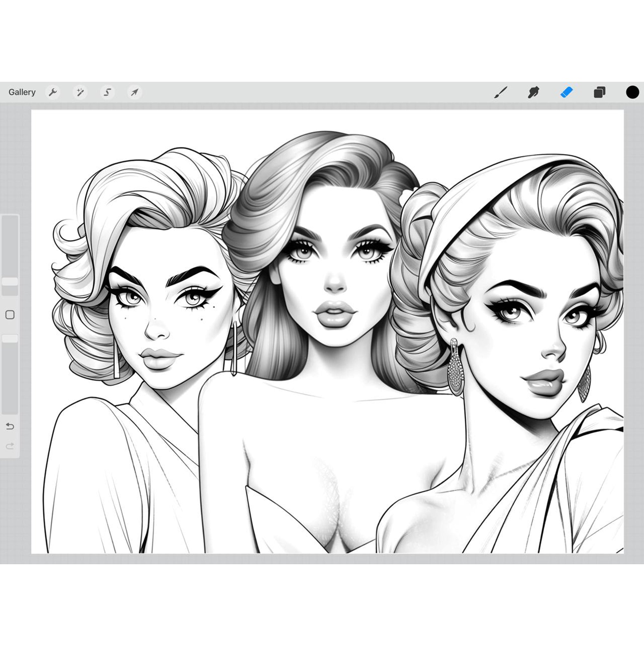Select the Transform arrow tool
The width and height of the screenshot is (644, 646).
134,92
